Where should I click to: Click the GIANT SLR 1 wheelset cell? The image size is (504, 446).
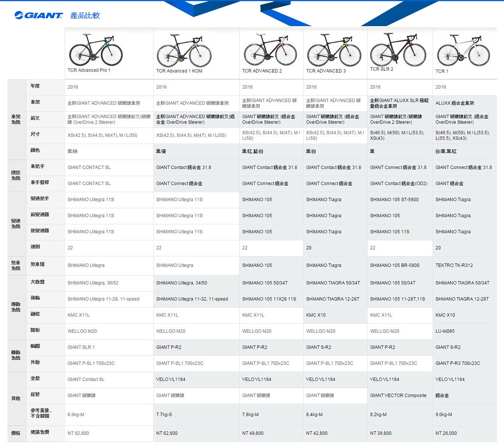109,347
